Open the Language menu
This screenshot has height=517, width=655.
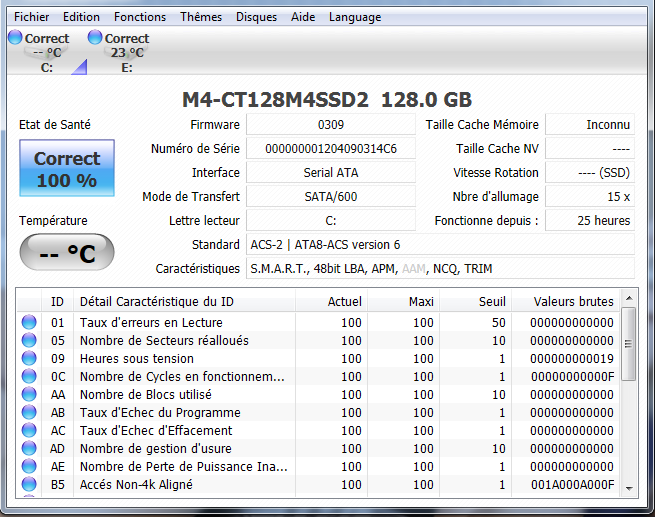point(354,17)
